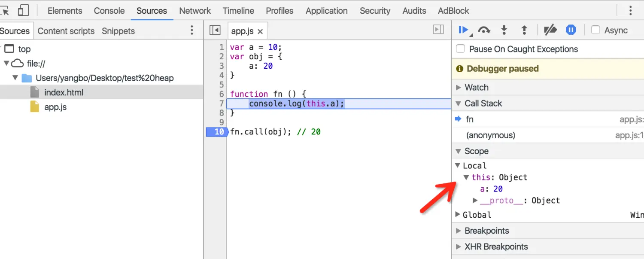Select the Sources panel tab
Viewport: 644px width, 259px height.
(x=152, y=11)
